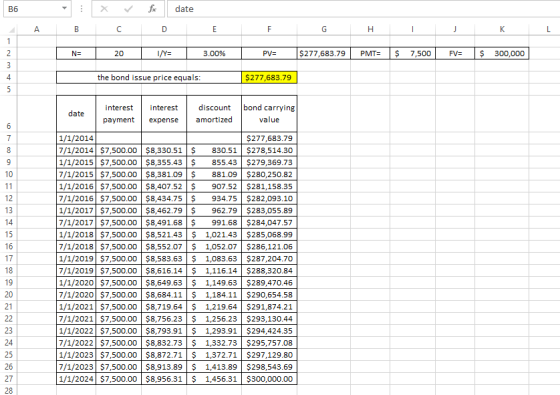Click discount amortized 830.51 cell
The height and width of the screenshot is (395, 560).
coord(214,150)
